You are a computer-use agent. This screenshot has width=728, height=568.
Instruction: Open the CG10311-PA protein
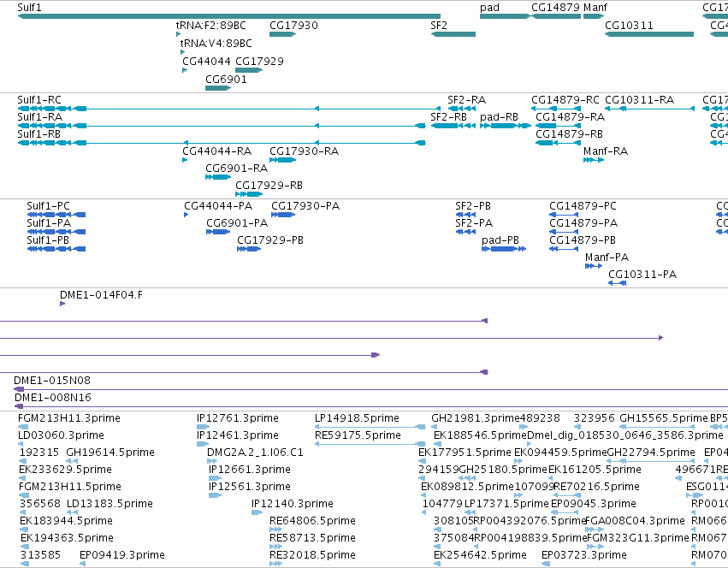coord(617,283)
